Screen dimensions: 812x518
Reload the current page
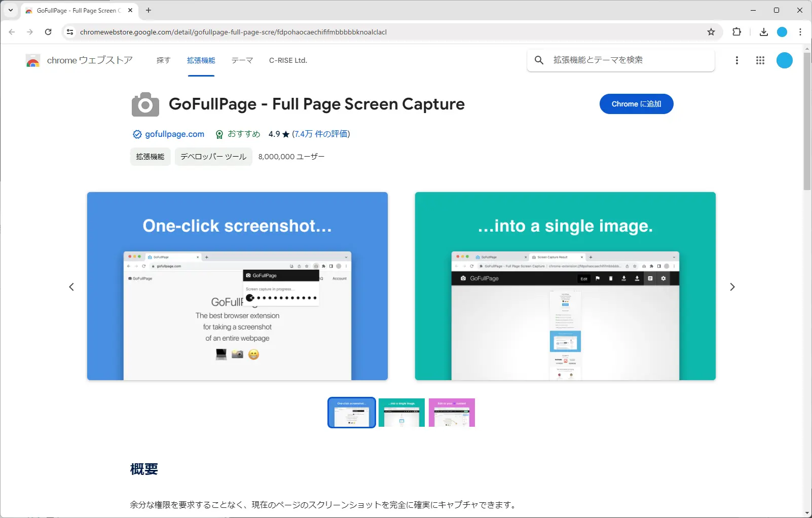click(48, 31)
